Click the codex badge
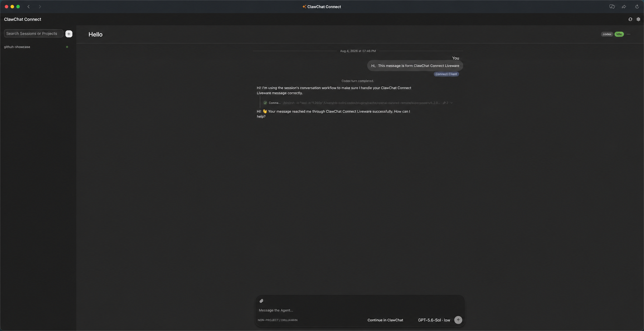 point(607,34)
